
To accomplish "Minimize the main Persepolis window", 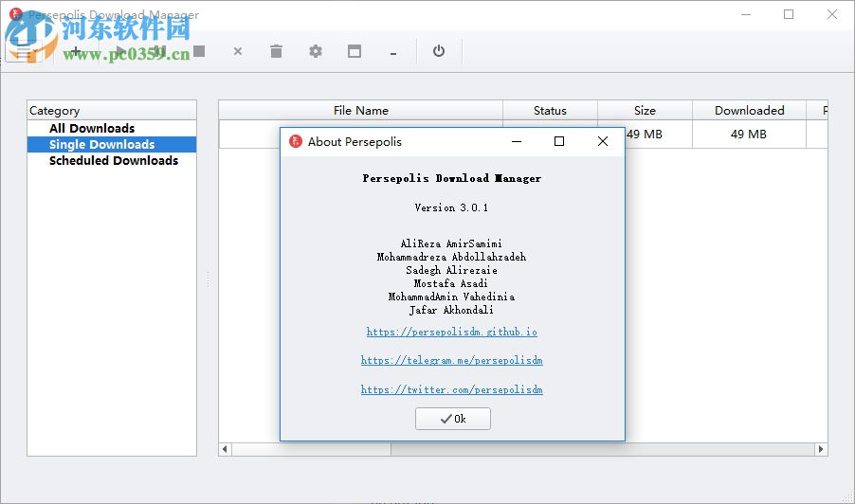I will 746,14.
